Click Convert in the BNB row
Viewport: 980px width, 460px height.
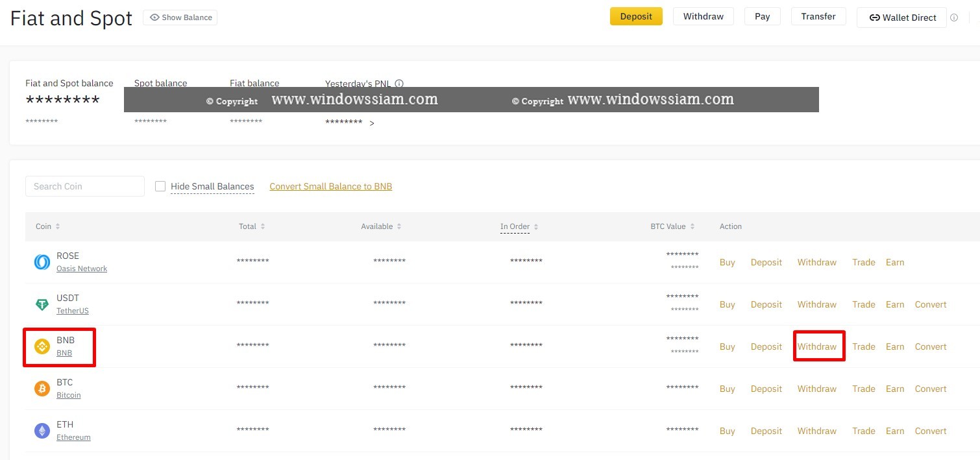click(931, 346)
